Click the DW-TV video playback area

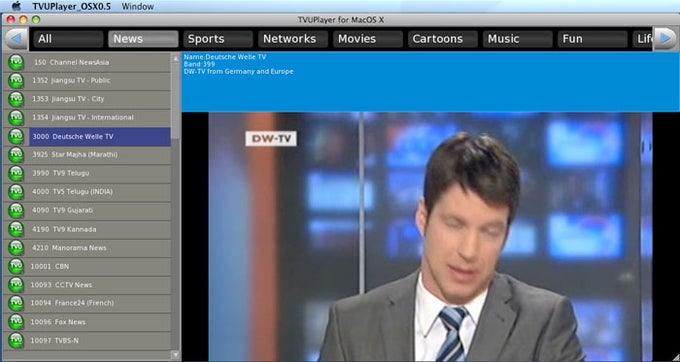point(430,237)
